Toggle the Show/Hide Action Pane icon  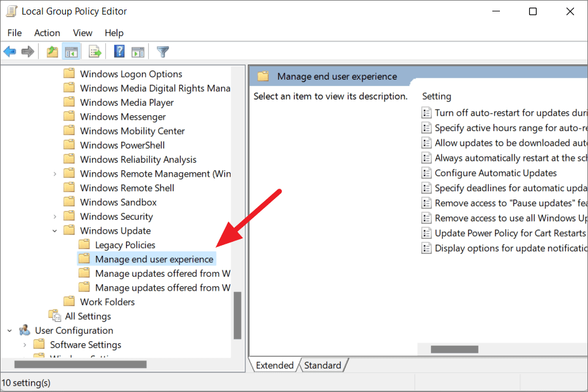(137, 52)
